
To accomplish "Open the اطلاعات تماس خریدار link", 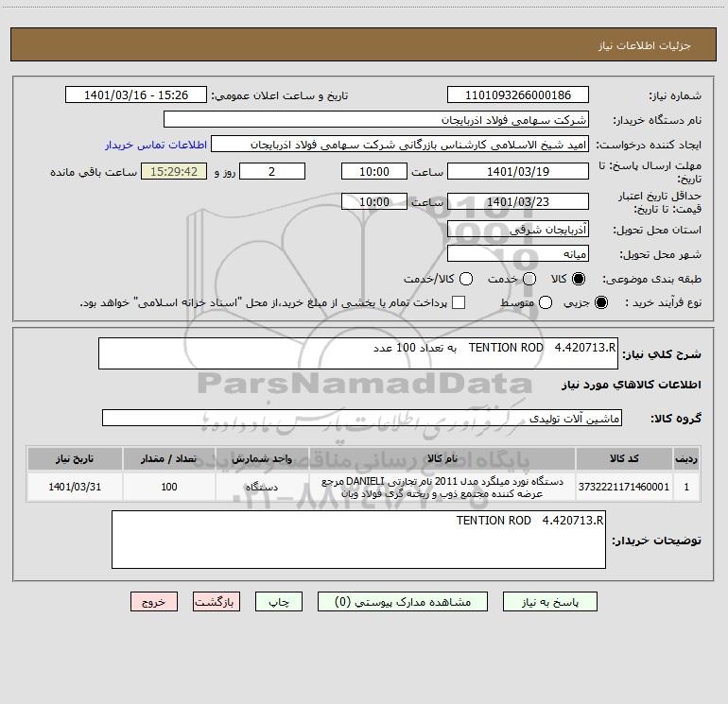I will 156,145.
